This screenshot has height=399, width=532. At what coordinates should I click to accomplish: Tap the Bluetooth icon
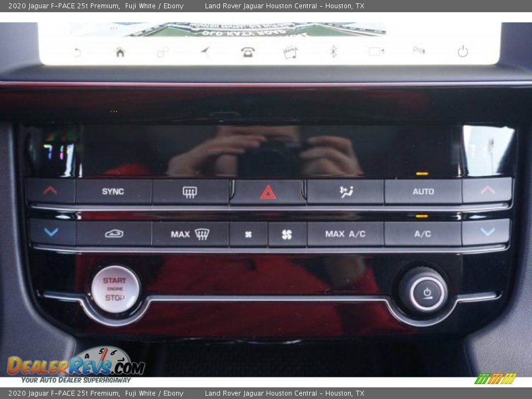tap(333, 52)
